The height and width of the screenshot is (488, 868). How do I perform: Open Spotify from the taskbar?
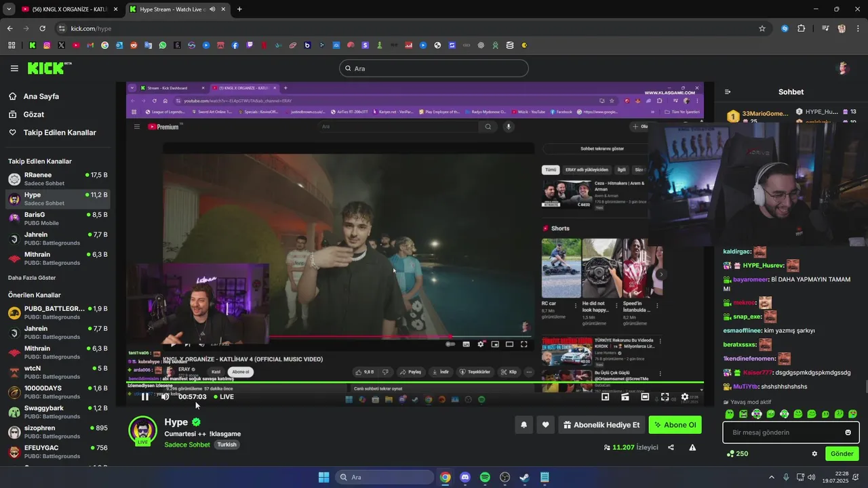(485, 477)
